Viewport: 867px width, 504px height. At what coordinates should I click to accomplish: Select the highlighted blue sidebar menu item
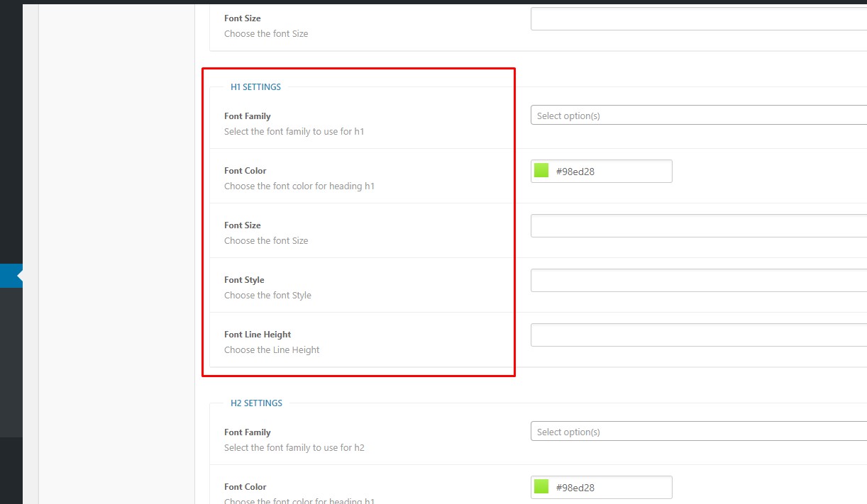(11, 276)
